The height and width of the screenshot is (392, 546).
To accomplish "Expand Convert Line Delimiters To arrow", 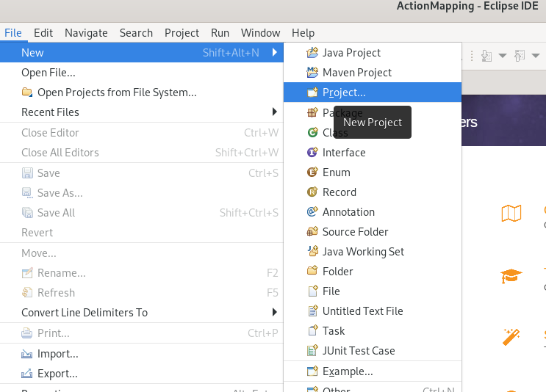I will pos(275,312).
